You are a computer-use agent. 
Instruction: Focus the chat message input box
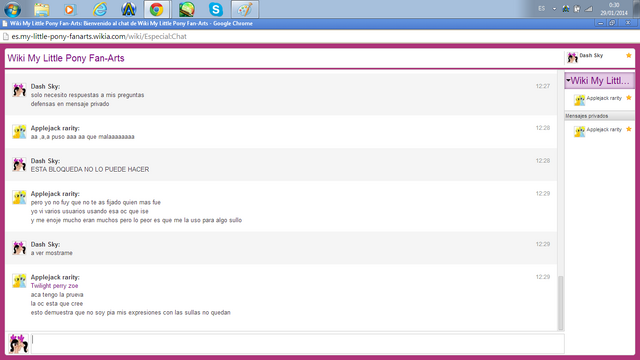click(x=298, y=344)
